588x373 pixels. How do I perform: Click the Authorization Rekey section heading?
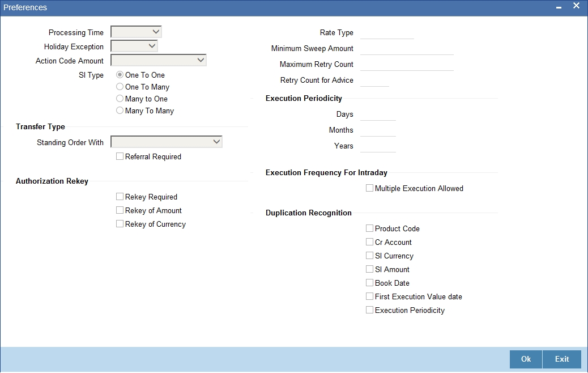pyautogui.click(x=52, y=181)
